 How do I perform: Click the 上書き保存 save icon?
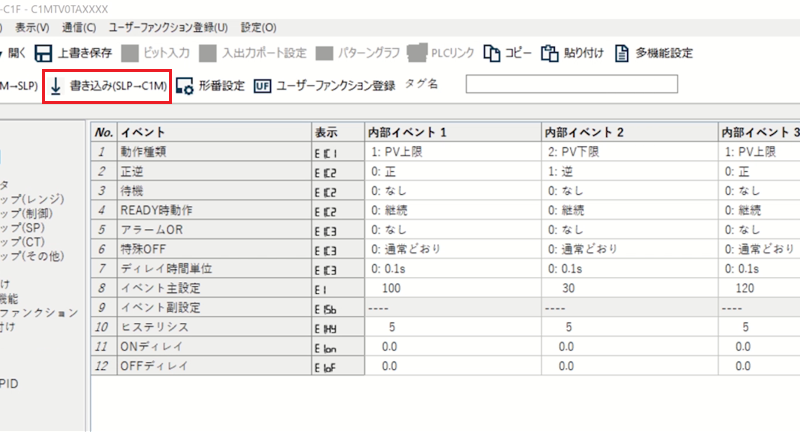click(44, 53)
